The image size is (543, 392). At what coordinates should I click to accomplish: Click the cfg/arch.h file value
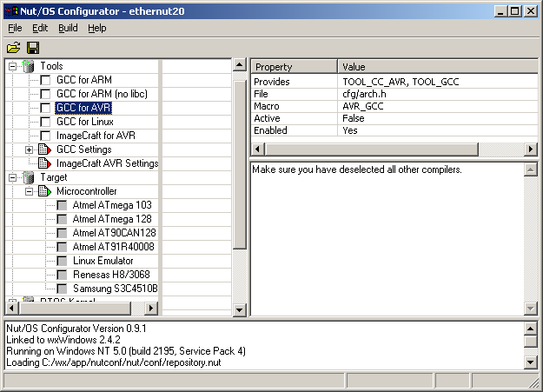(364, 94)
